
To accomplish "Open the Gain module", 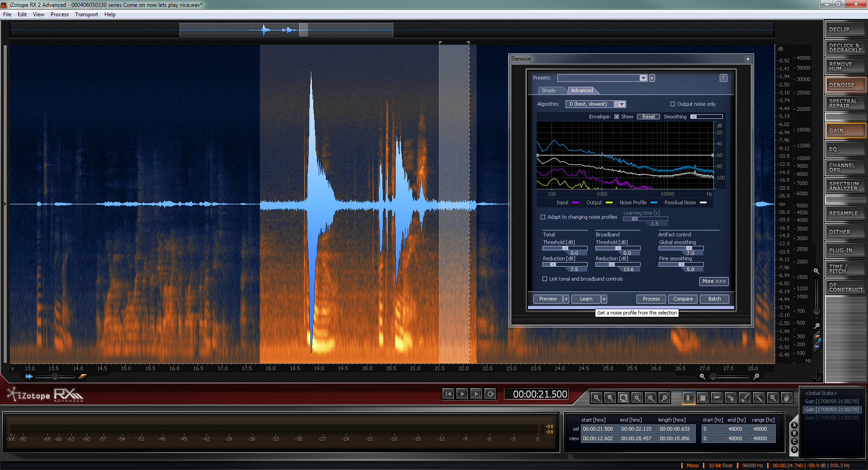I will pyautogui.click(x=845, y=131).
